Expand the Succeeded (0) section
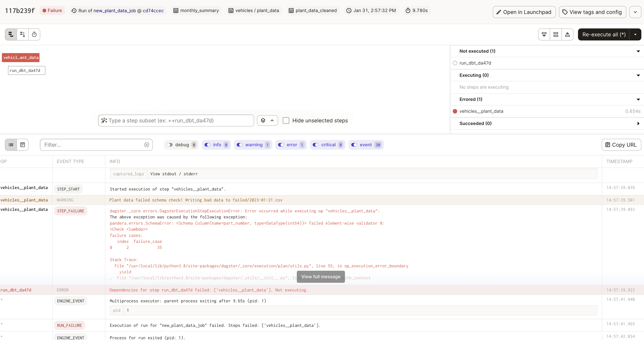The width and height of the screenshot is (644, 340). coord(638,123)
